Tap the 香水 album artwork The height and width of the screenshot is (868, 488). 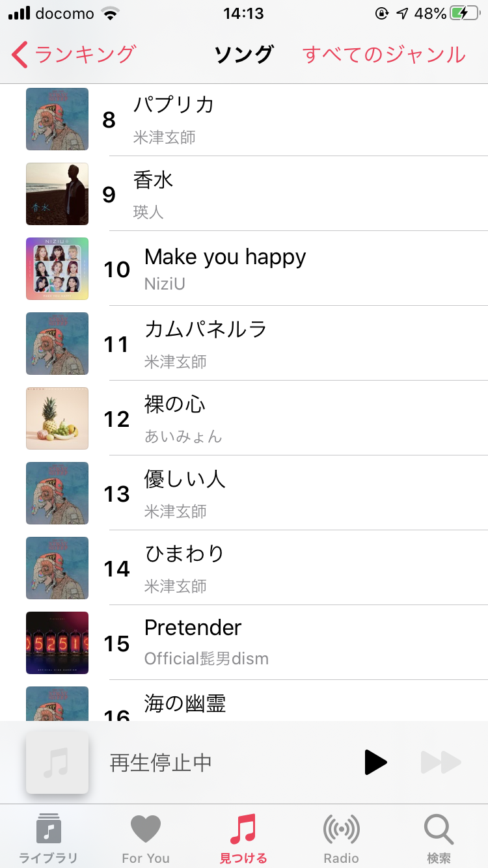[57, 194]
